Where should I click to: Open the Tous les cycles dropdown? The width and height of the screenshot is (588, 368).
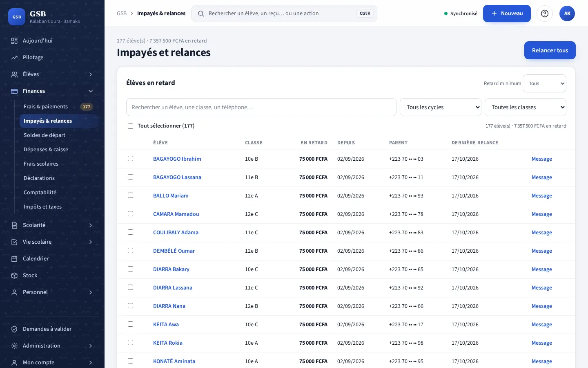pyautogui.click(x=441, y=107)
